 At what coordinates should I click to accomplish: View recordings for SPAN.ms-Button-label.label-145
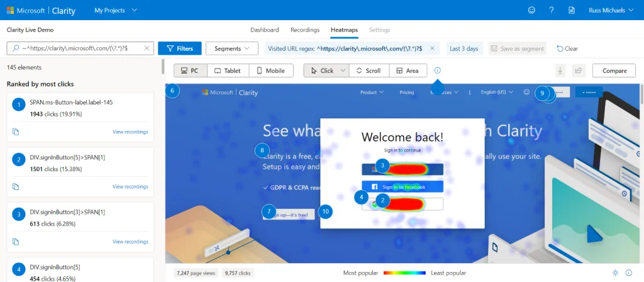[130, 132]
